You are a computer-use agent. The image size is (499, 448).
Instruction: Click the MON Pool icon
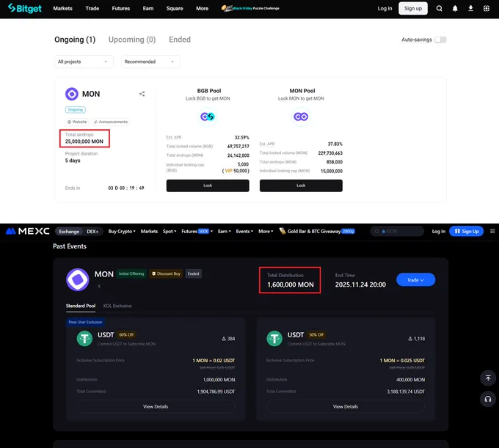301,117
